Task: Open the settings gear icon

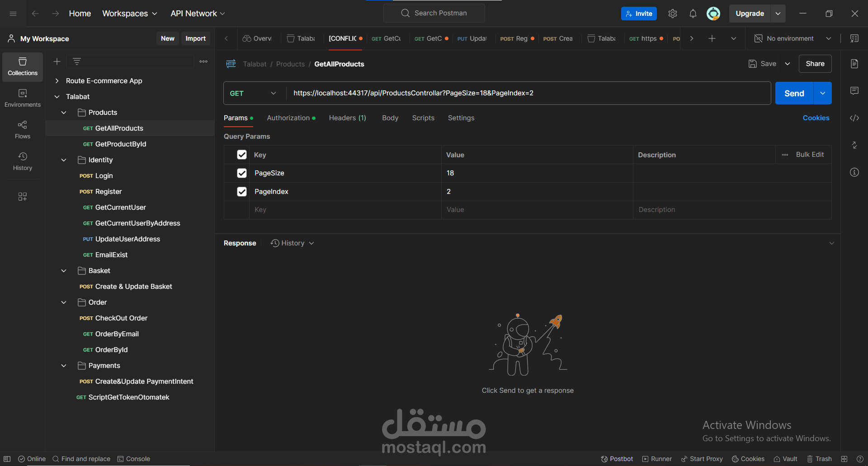Action: 673,14
